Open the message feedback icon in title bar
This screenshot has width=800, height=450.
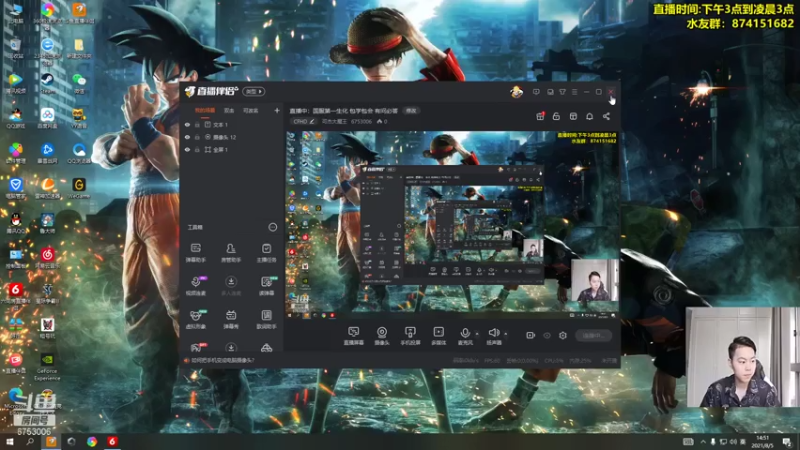pos(536,92)
